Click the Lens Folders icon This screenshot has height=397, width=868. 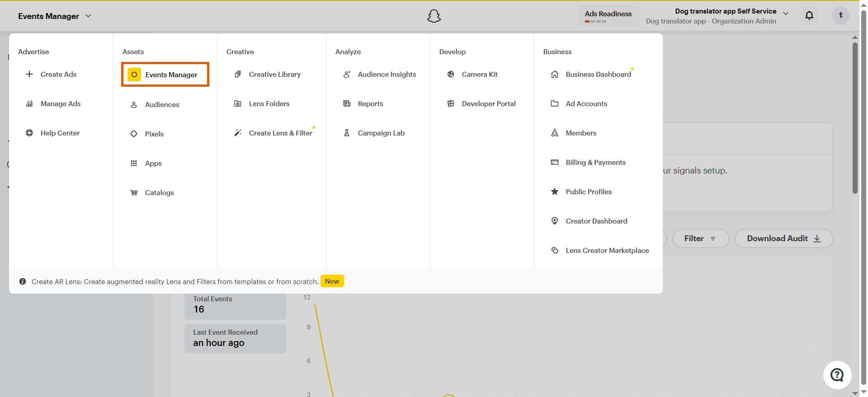(x=238, y=103)
